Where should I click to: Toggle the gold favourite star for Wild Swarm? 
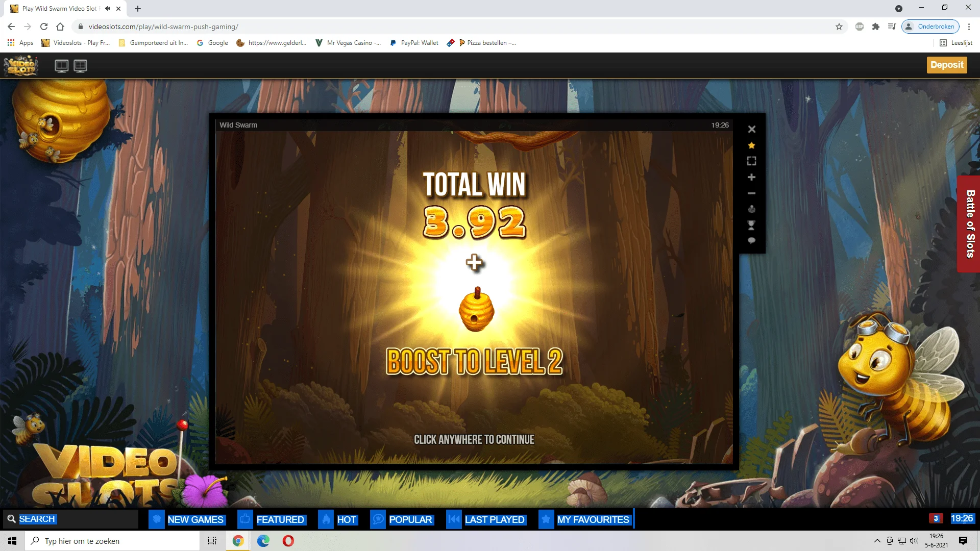coord(751,145)
